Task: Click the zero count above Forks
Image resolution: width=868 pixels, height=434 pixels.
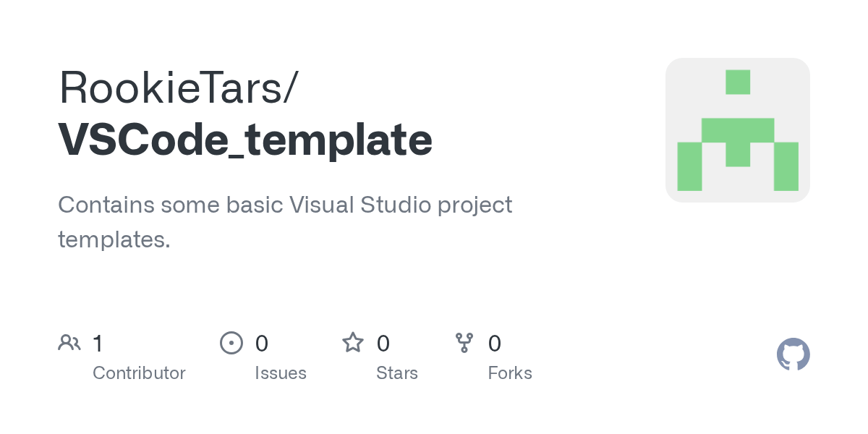Action: tap(495, 343)
